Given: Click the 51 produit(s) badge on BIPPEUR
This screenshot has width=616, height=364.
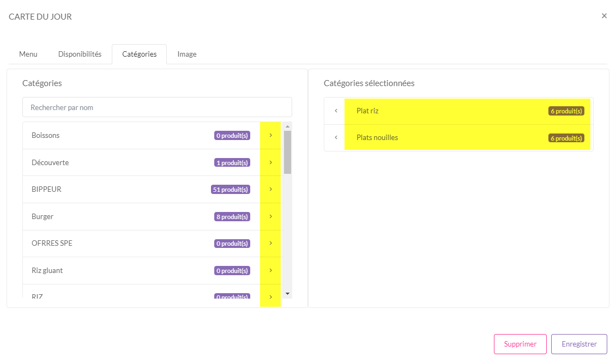Looking at the screenshot, I should coord(231,190).
